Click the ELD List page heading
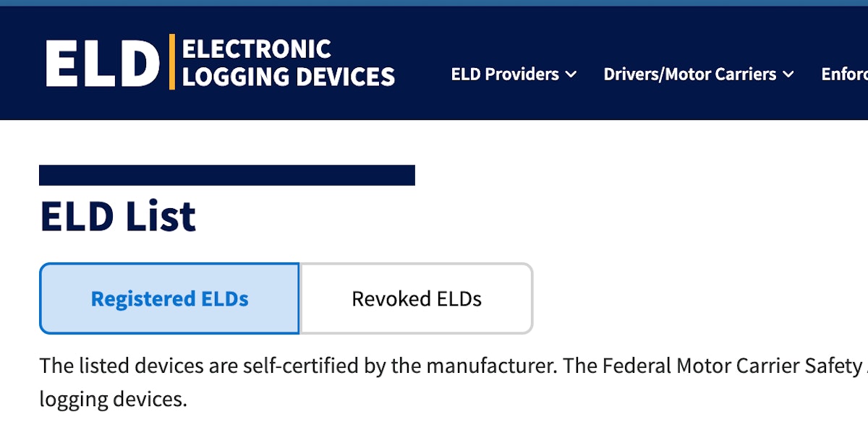This screenshot has height=430, width=868. pyautogui.click(x=118, y=215)
